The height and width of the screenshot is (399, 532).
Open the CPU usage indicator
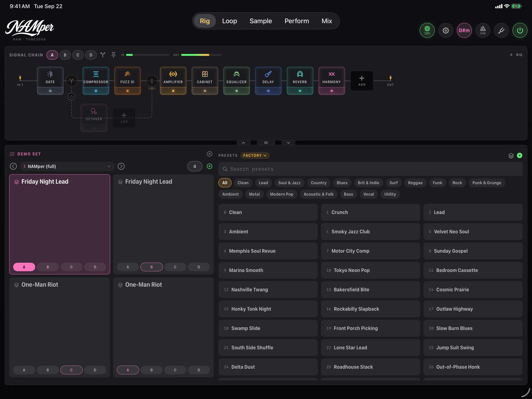coord(427,30)
